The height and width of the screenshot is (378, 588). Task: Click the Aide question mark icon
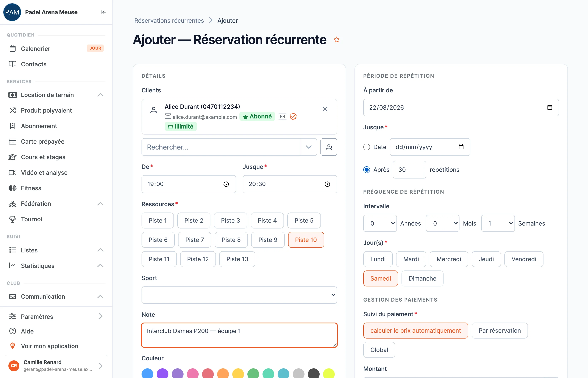click(13, 331)
